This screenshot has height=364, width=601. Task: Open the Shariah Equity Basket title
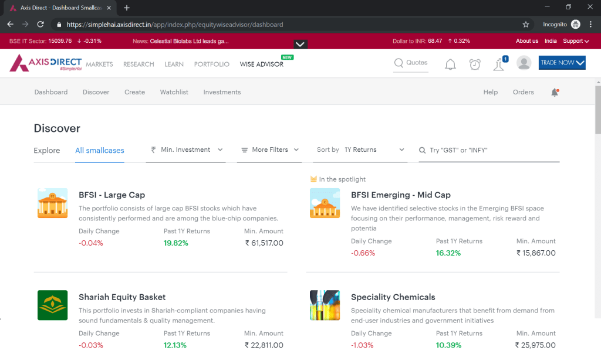pyautogui.click(x=122, y=297)
